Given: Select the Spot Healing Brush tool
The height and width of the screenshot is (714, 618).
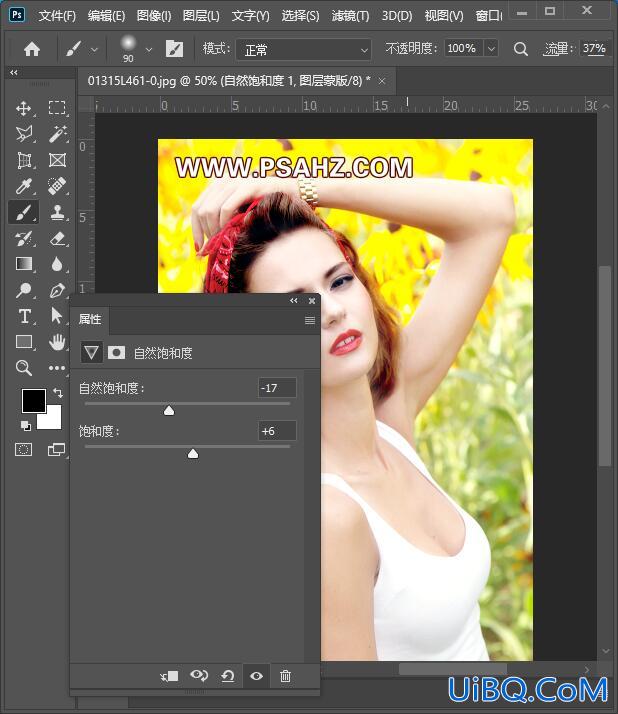Looking at the screenshot, I should pos(57,186).
